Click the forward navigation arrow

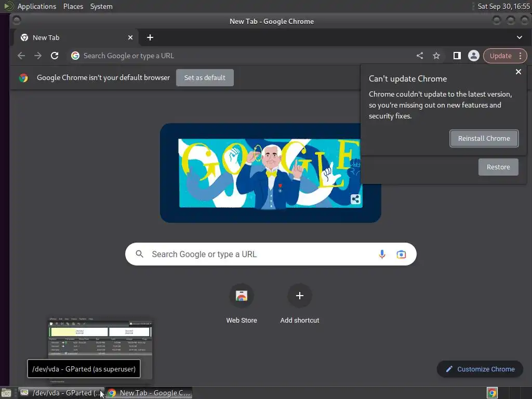tap(37, 56)
